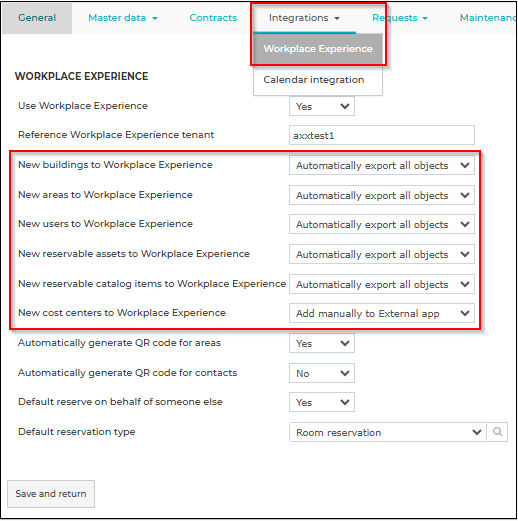
Task: Click the magnifier icon beside Default reservation type
Action: pyautogui.click(x=497, y=432)
